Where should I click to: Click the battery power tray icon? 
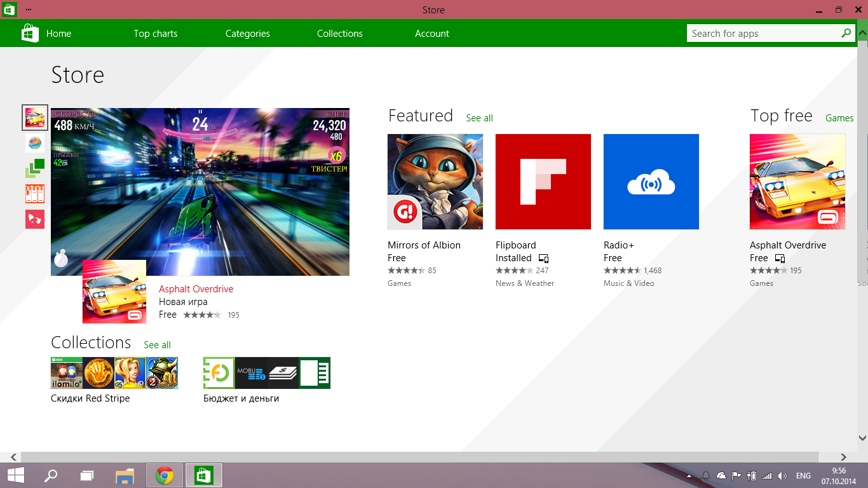(x=752, y=476)
